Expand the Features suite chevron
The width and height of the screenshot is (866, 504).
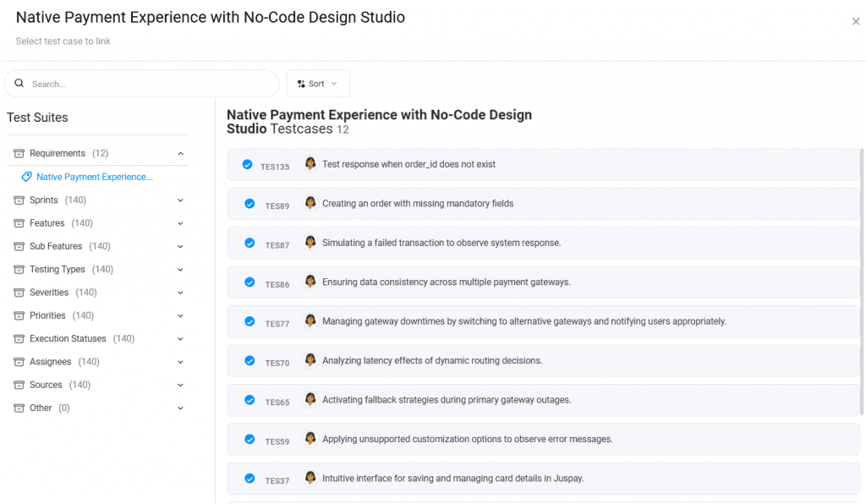[180, 223]
